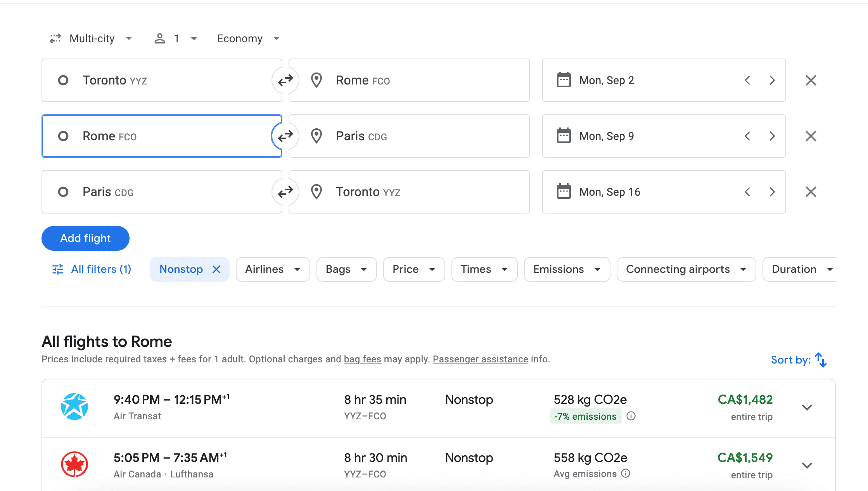Open the Economy cabin class dropdown

click(248, 38)
